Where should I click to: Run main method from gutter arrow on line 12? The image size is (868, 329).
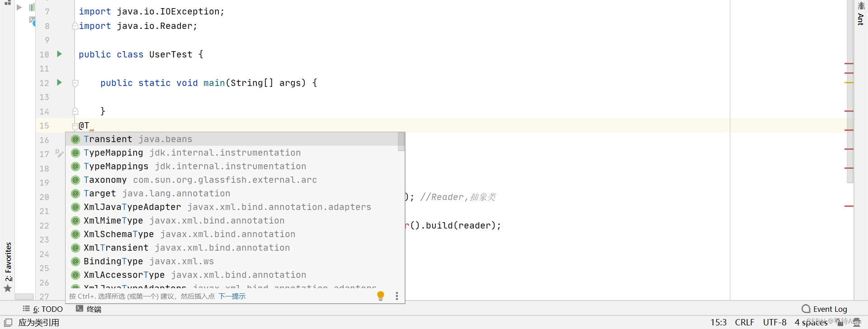tap(59, 82)
